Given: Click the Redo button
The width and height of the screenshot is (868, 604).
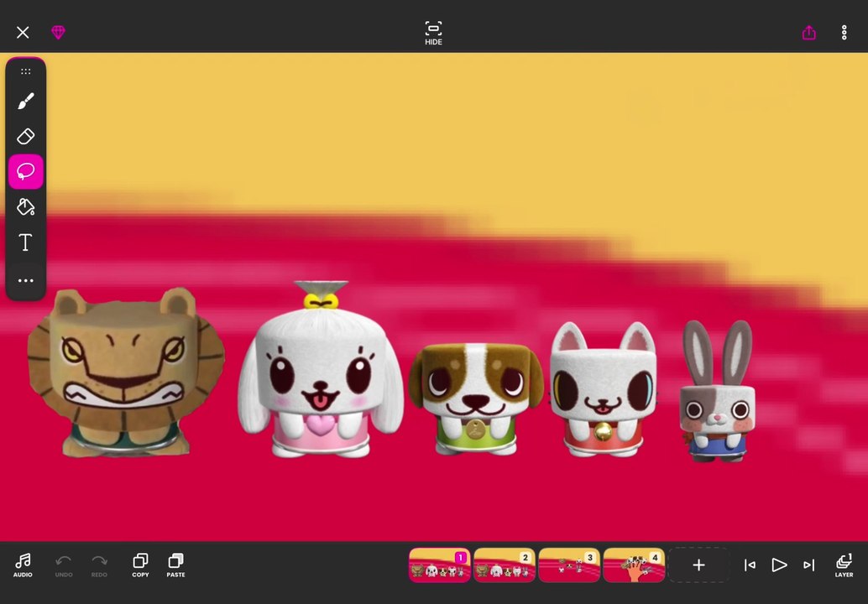Looking at the screenshot, I should [x=99, y=565].
